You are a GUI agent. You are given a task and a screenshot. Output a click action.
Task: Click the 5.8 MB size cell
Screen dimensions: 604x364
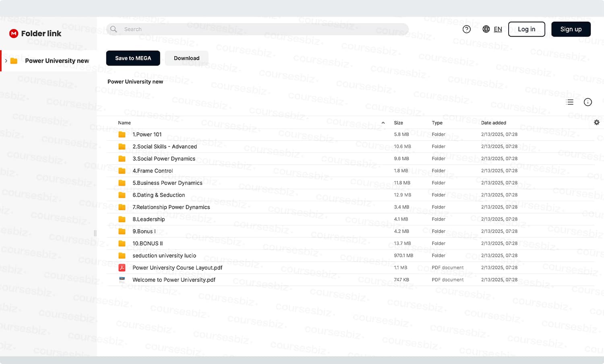tap(401, 134)
